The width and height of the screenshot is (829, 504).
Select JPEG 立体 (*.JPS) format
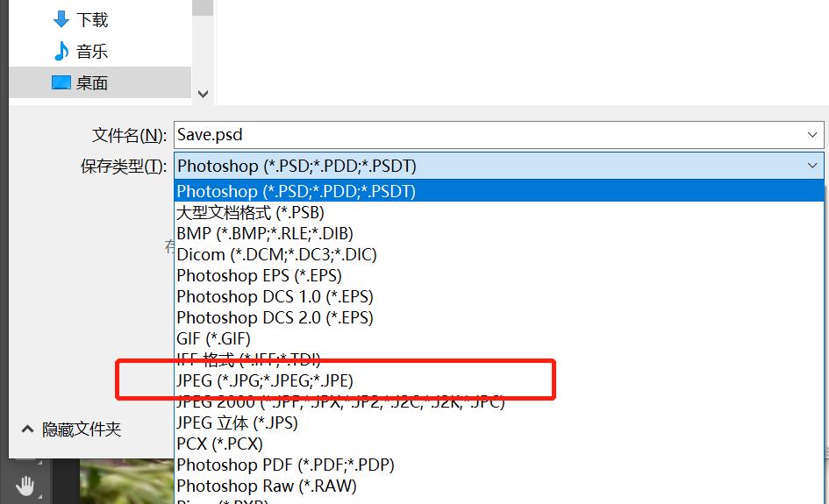pyautogui.click(x=237, y=422)
